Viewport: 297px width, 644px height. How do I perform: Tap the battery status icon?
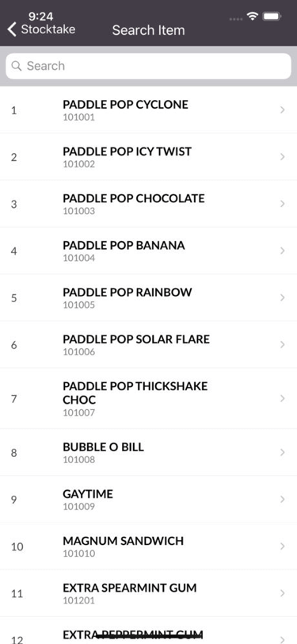tap(272, 17)
